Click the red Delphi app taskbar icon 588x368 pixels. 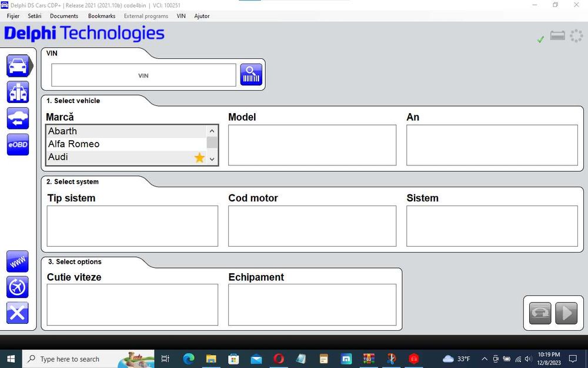coord(413,359)
